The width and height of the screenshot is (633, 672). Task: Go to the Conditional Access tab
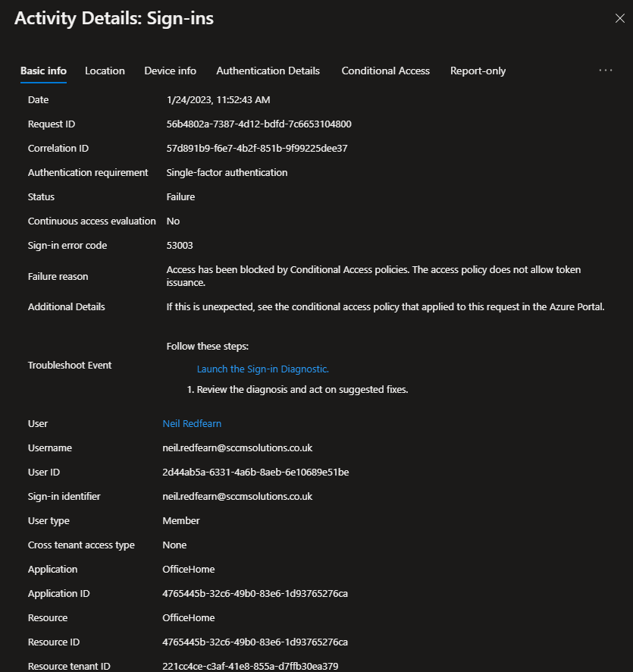385,71
